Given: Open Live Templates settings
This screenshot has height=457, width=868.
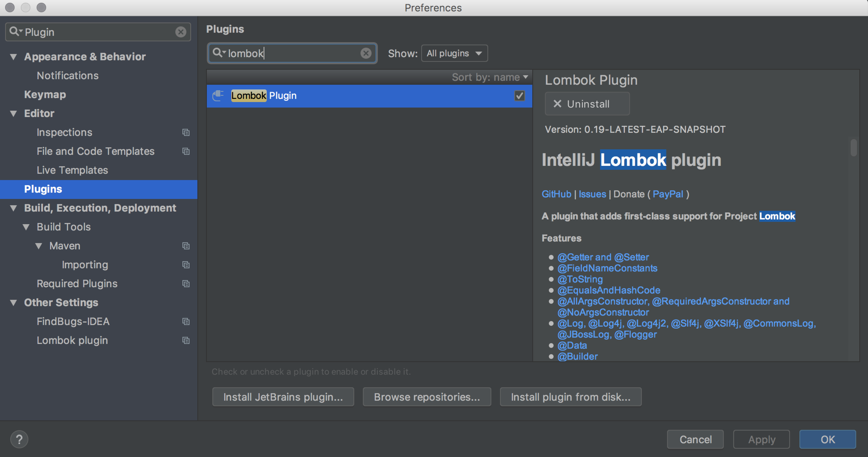Looking at the screenshot, I should 72,170.
